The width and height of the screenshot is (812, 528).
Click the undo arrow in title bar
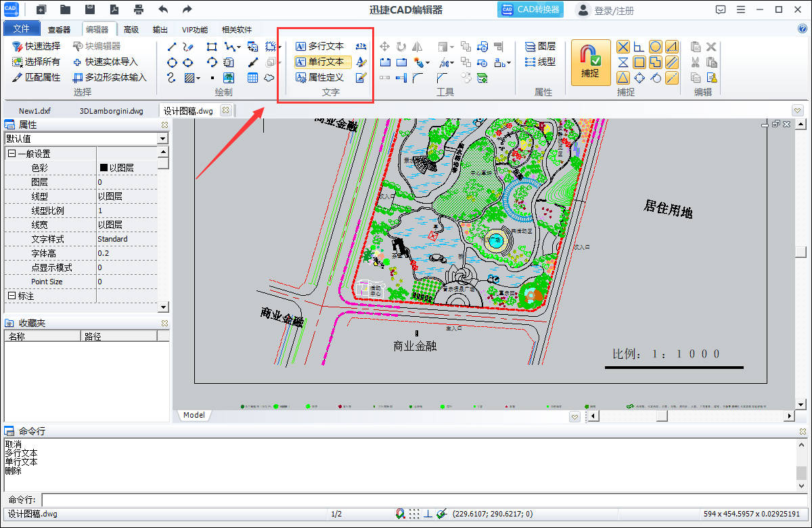click(x=163, y=9)
